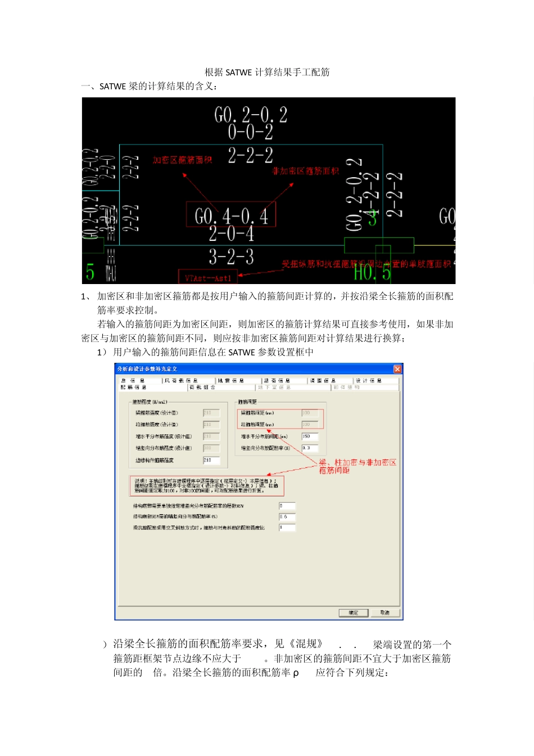Image resolution: width=534 pixels, height=756 pixels.
Task: Click the 边缘构件箍筋强度 field showing 210
Action: click(x=211, y=460)
